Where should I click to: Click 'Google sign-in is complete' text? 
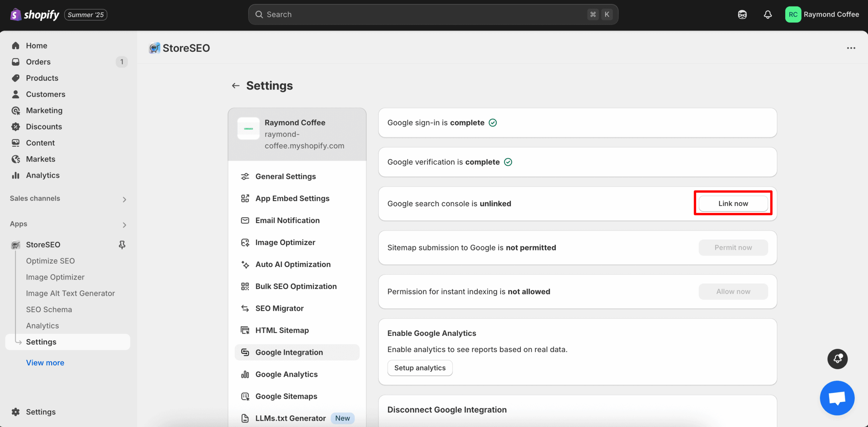coord(436,123)
